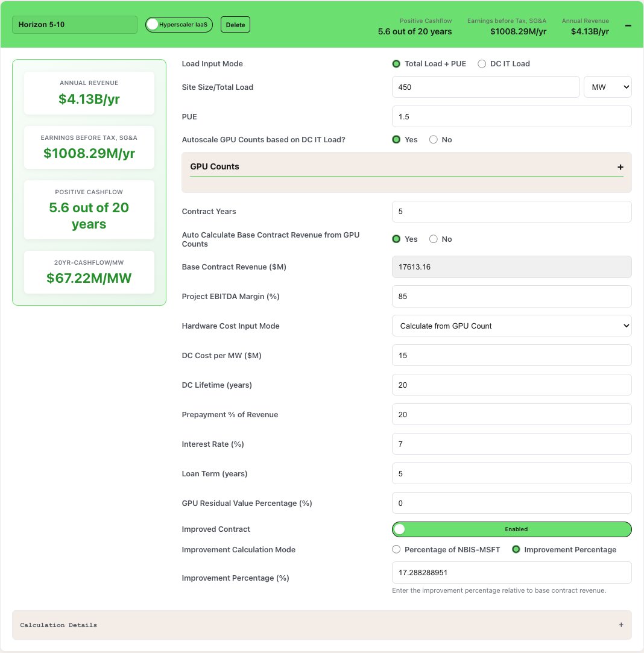This screenshot has width=644, height=653.
Task: Click the Delete button
Action: 235,25
